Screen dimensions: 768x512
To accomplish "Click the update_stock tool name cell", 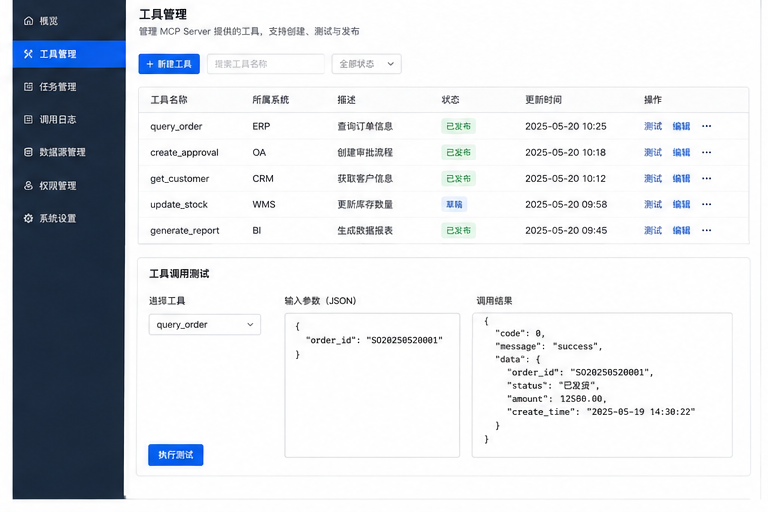I will [x=179, y=204].
